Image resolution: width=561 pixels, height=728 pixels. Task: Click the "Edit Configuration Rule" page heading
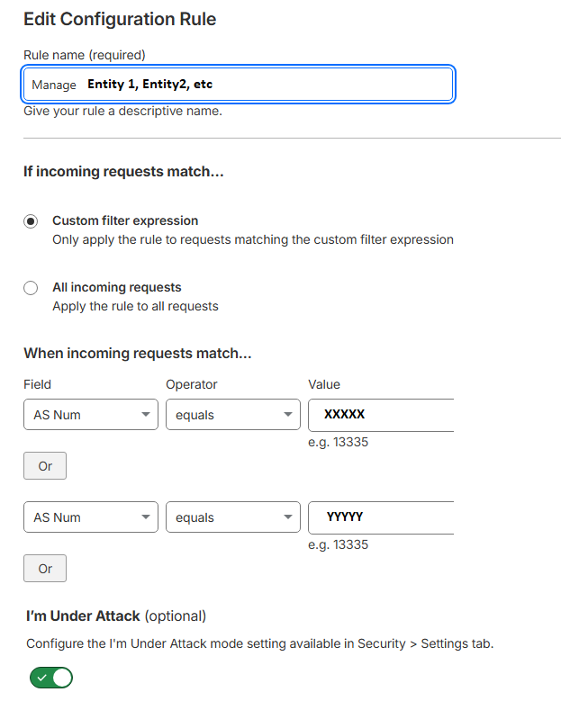pyautogui.click(x=120, y=18)
